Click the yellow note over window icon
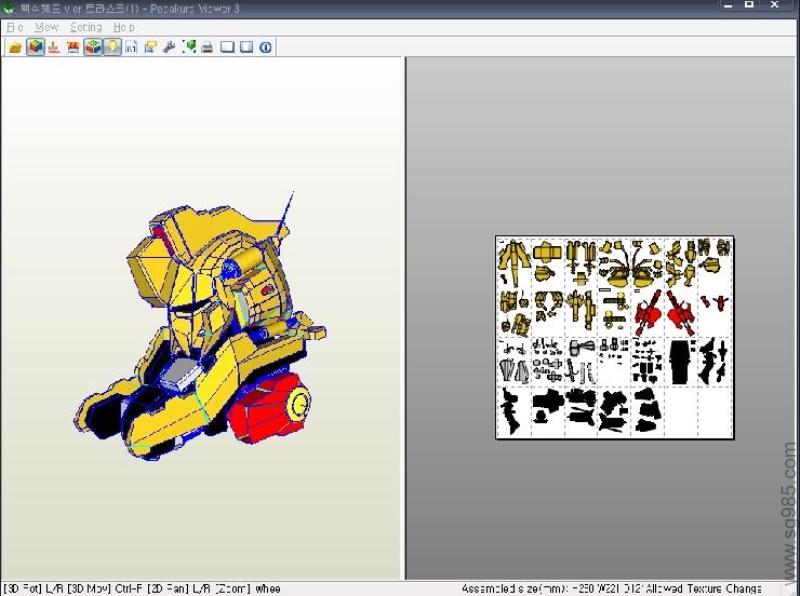Image resolution: width=800 pixels, height=596 pixels. (150, 47)
